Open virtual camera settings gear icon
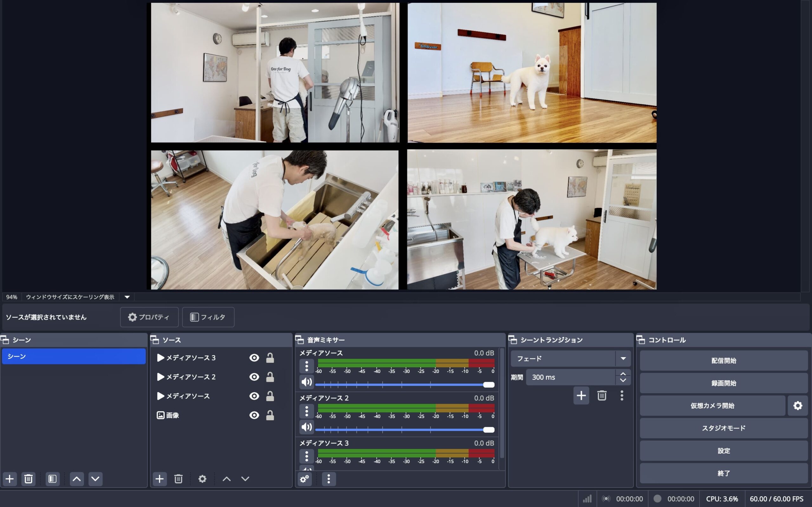The image size is (812, 507). click(798, 405)
